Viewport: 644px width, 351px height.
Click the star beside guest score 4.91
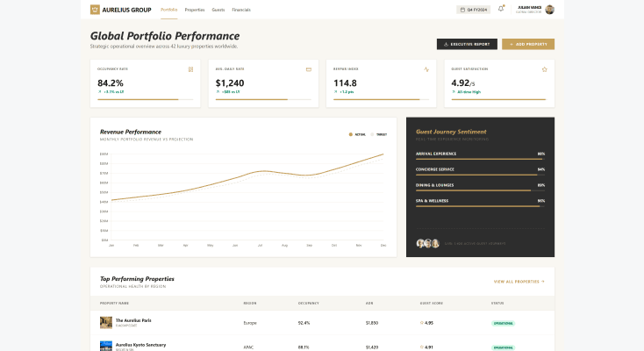pos(421,347)
